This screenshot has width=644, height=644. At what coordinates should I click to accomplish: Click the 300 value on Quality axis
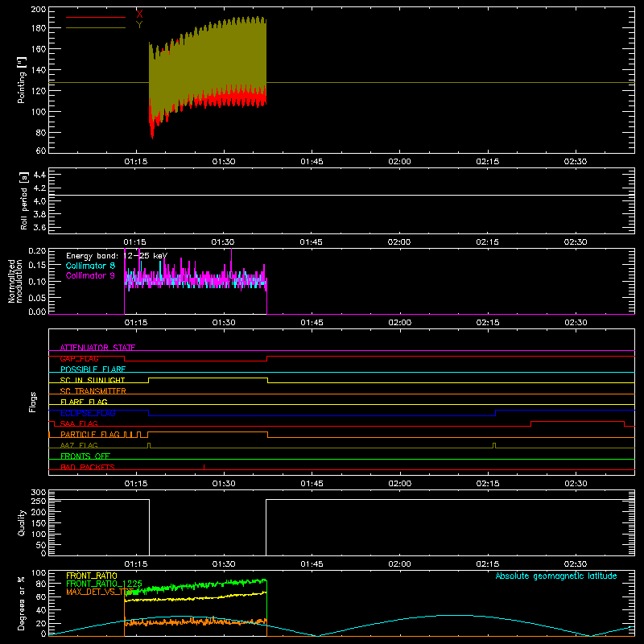tap(38, 493)
